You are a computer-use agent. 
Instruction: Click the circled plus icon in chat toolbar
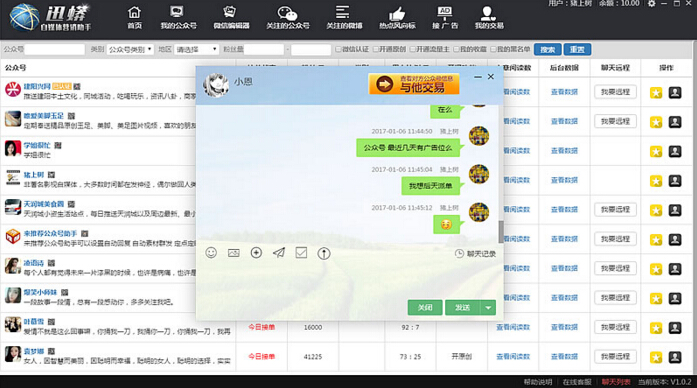256,253
